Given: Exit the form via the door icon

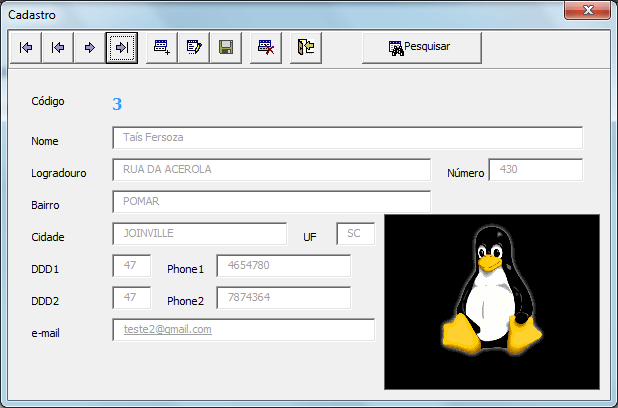Looking at the screenshot, I should (305, 47).
